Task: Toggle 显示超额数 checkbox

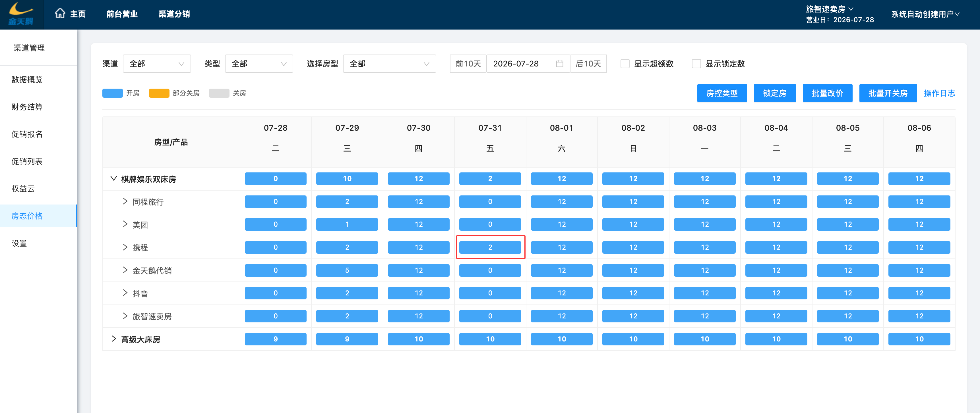Action: [625, 63]
